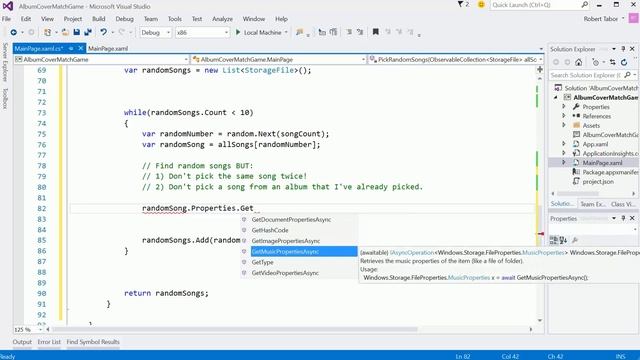Open the Local Machine target dropdown arrow
Screen dimensions: 640x360
[286, 32]
